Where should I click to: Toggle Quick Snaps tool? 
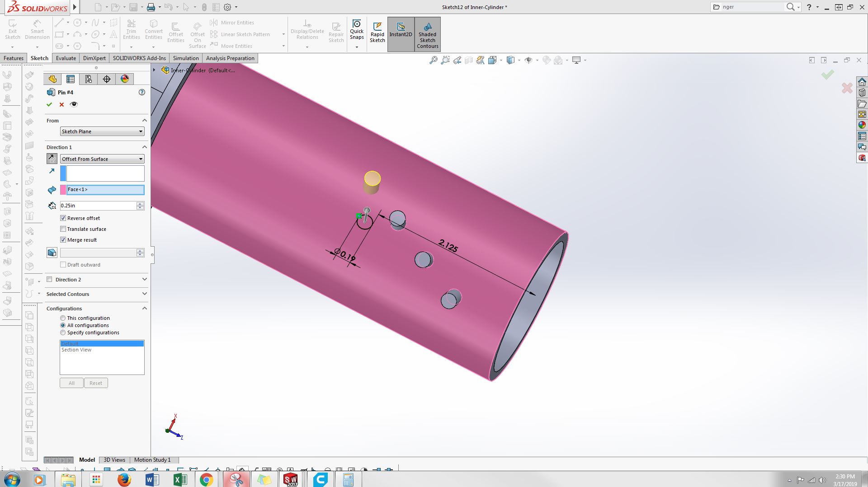pos(357,29)
